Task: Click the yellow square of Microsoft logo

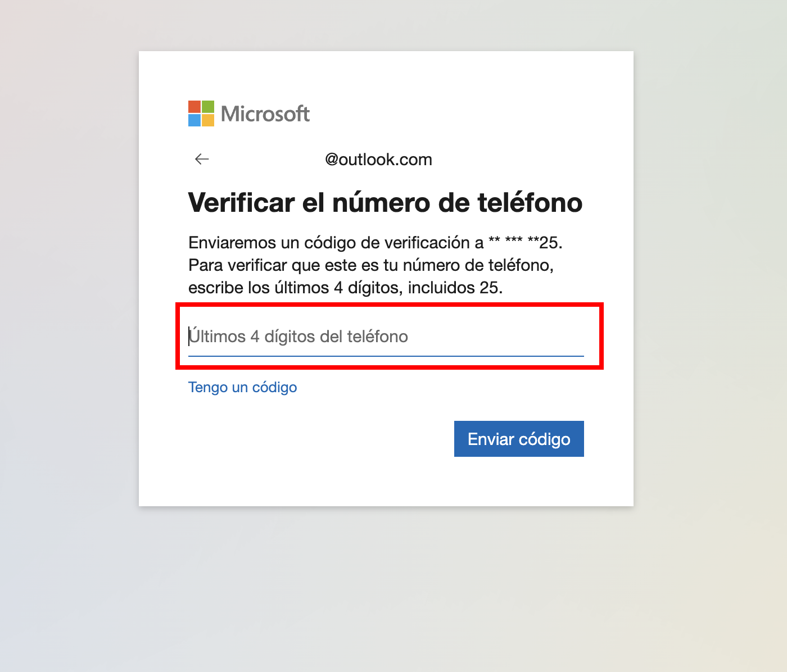Action: [208, 120]
